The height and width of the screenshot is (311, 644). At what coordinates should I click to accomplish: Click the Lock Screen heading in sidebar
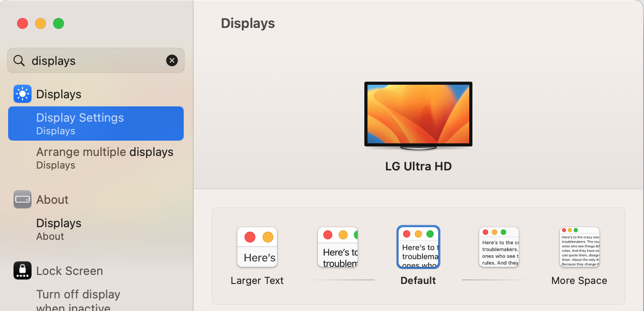point(69,270)
